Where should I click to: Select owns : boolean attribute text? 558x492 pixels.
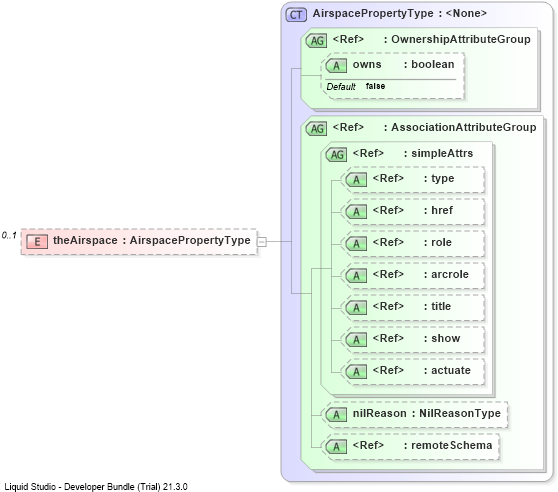click(x=404, y=64)
